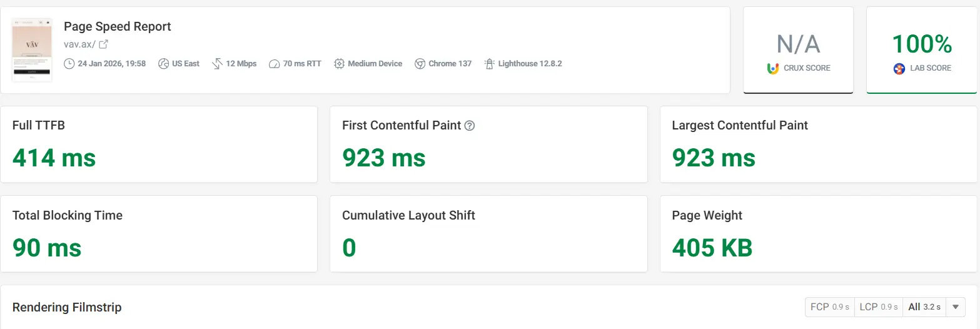Click the 12 Mbps label
Image resolution: width=980 pixels, height=329 pixels.
click(241, 64)
